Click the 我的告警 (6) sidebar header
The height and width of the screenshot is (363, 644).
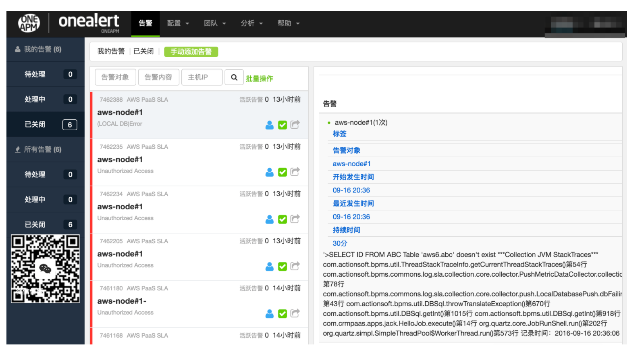tap(46, 49)
